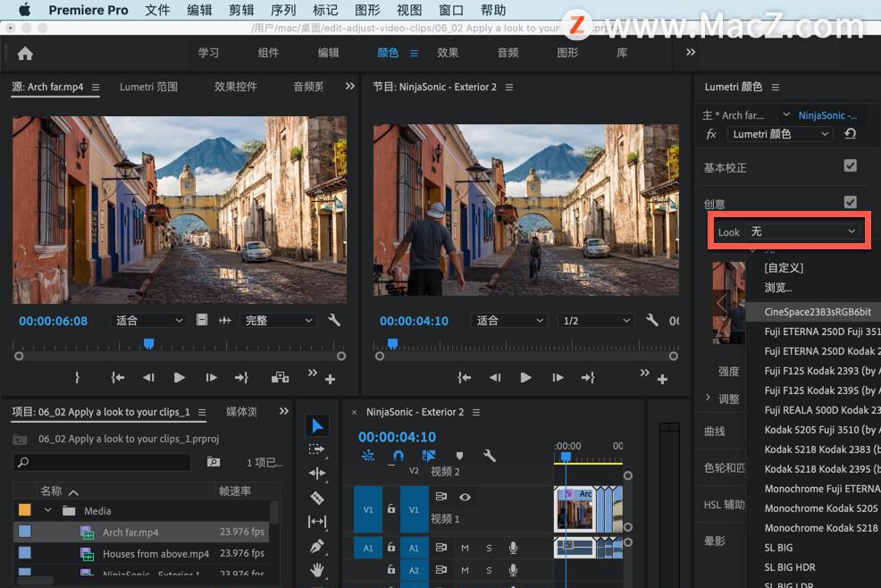Click Drag Video Only filmstrip icon
This screenshot has width=881, height=588.
(202, 321)
